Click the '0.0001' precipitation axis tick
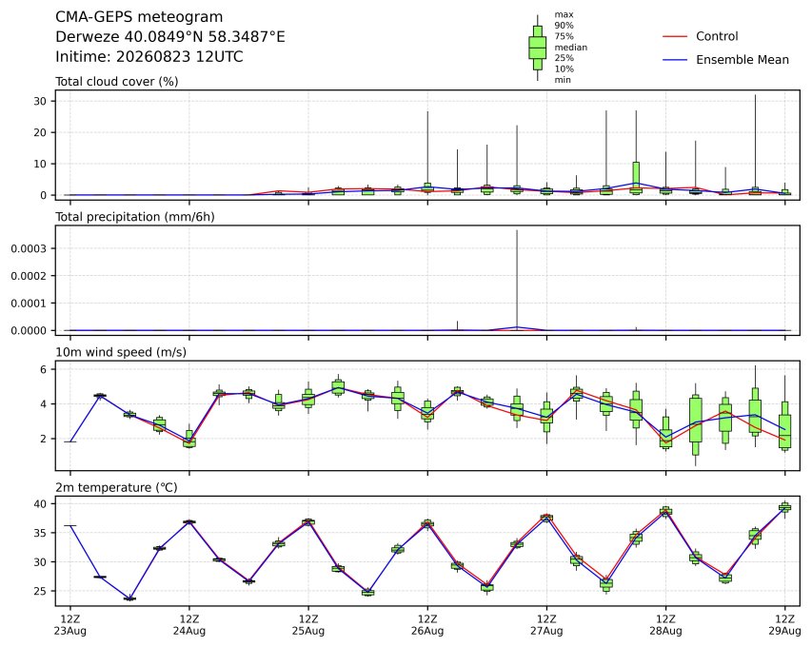Image resolution: width=812 pixels, height=647 pixels. 29,304
